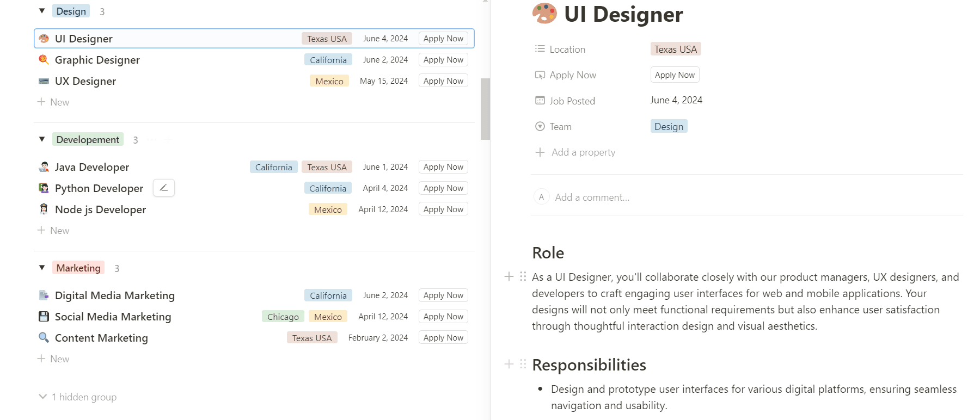Click the list panel vertical scrollbar thumb
This screenshot has width=980, height=420.
[485, 109]
